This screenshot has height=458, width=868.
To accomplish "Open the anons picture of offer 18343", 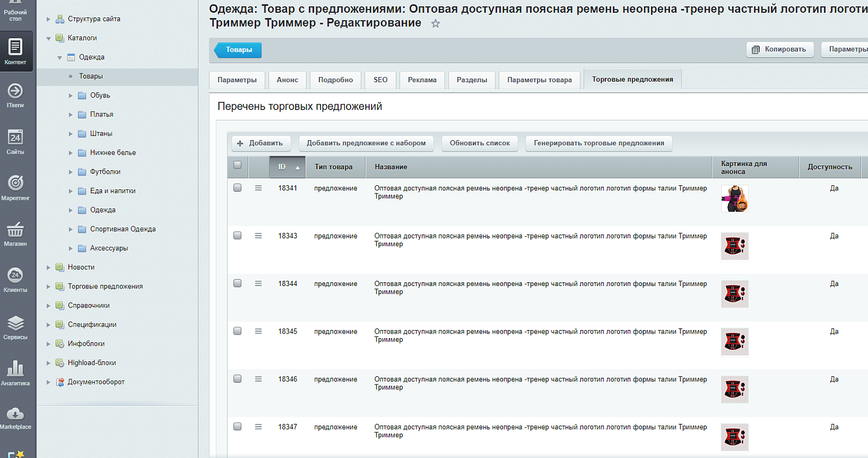I will coord(734,246).
